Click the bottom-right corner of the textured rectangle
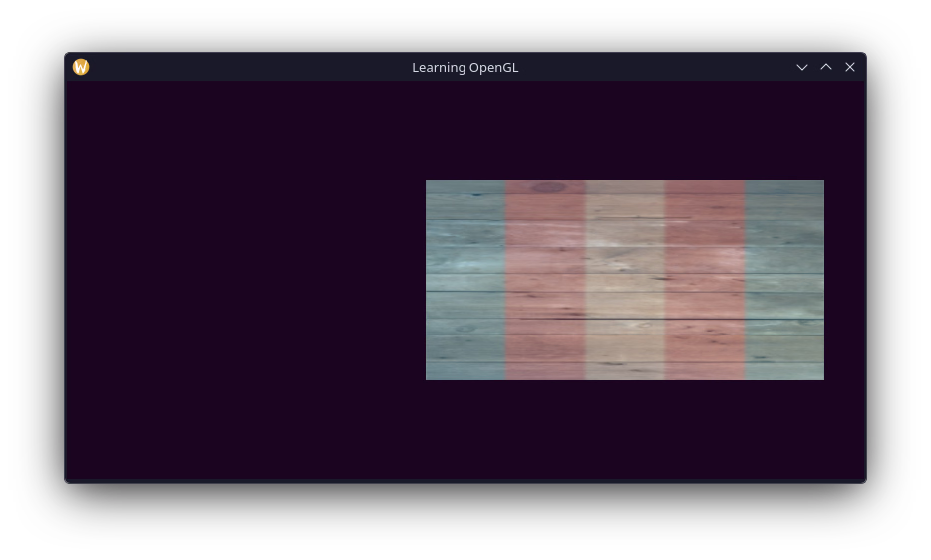This screenshot has height=560, width=931. point(822,377)
